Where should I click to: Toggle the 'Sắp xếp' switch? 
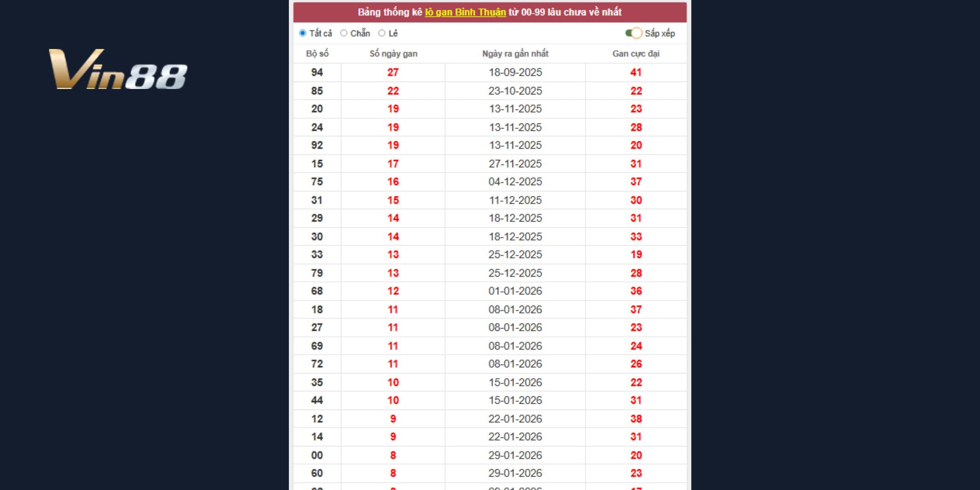coord(633,33)
